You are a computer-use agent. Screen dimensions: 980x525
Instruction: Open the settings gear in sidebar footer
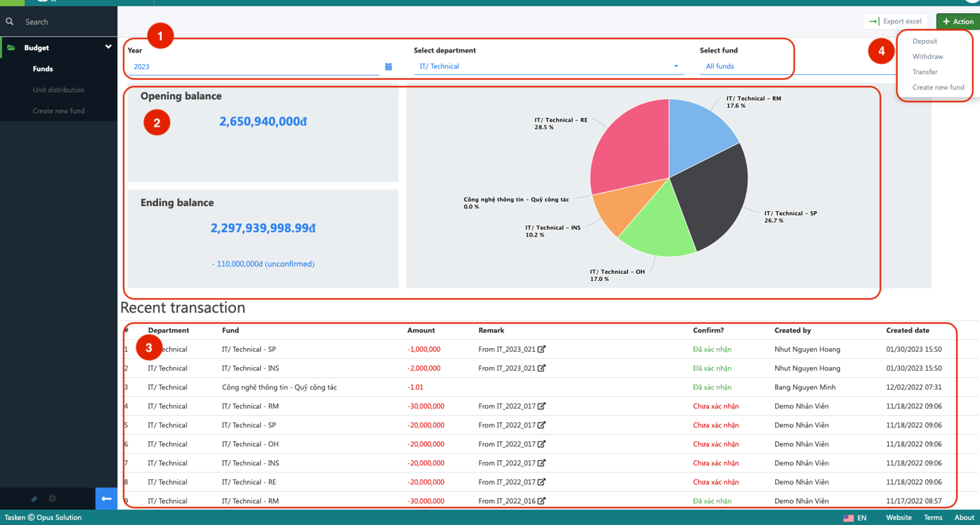pos(52,499)
